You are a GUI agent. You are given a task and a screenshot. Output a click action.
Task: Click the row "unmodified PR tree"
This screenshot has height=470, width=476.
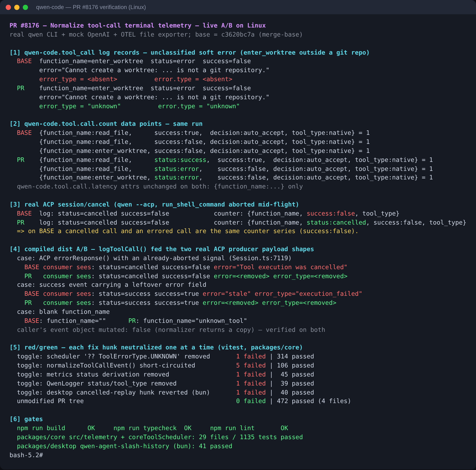[x=184, y=401]
